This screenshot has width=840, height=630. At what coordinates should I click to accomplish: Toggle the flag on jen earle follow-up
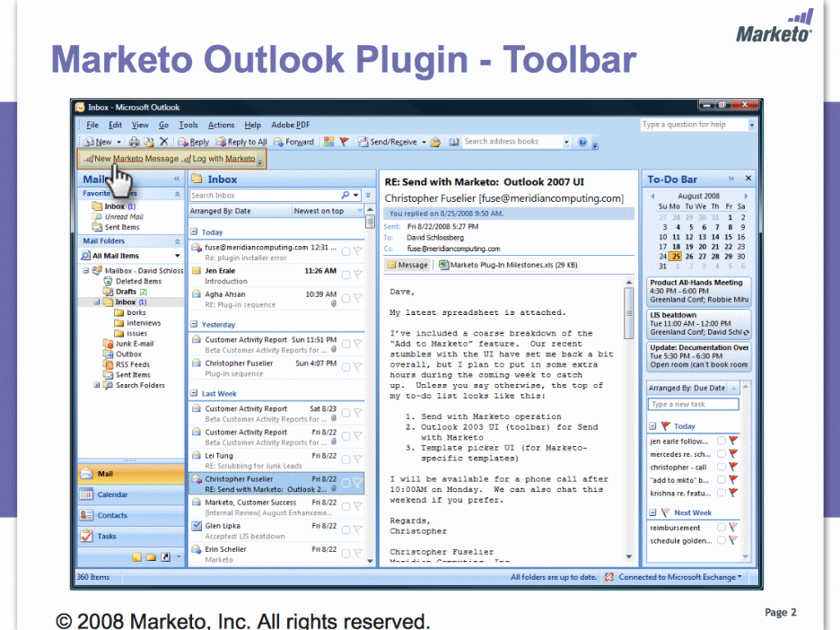click(x=733, y=441)
